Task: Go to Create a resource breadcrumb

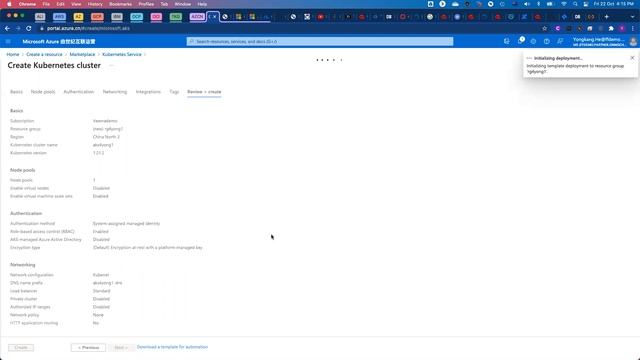Action: [44, 54]
